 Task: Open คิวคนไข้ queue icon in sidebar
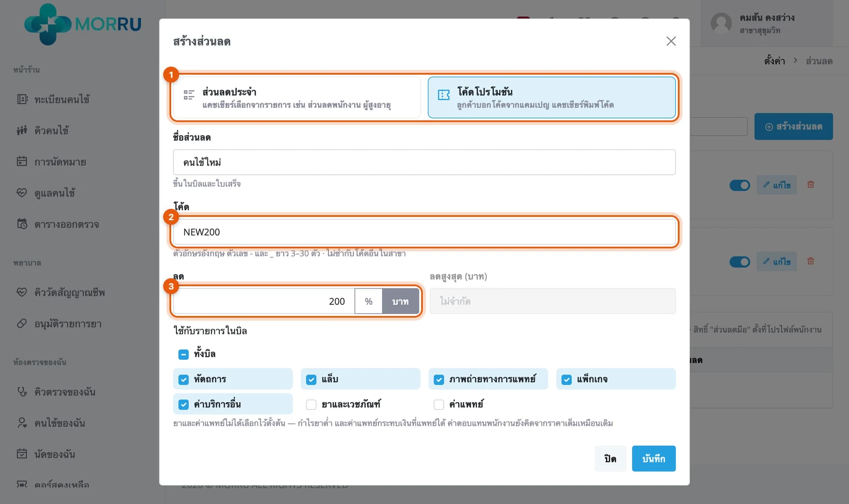(22, 130)
